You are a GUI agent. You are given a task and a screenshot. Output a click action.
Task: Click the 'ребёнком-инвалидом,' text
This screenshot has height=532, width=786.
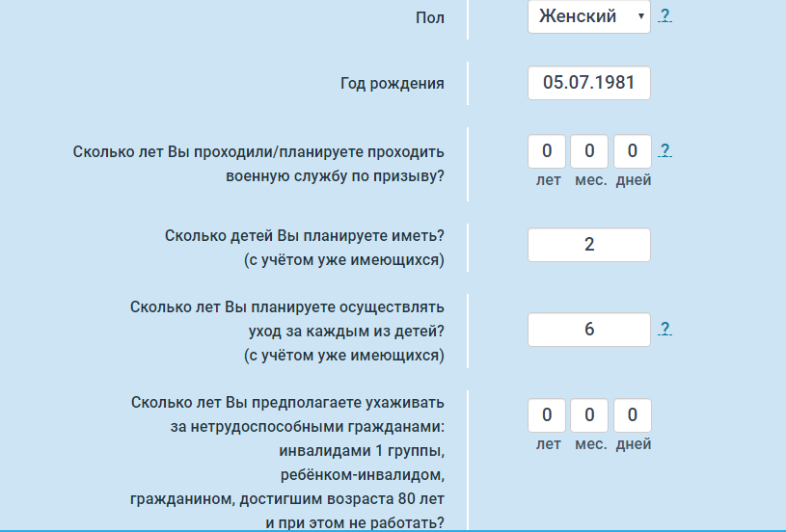coord(363,474)
